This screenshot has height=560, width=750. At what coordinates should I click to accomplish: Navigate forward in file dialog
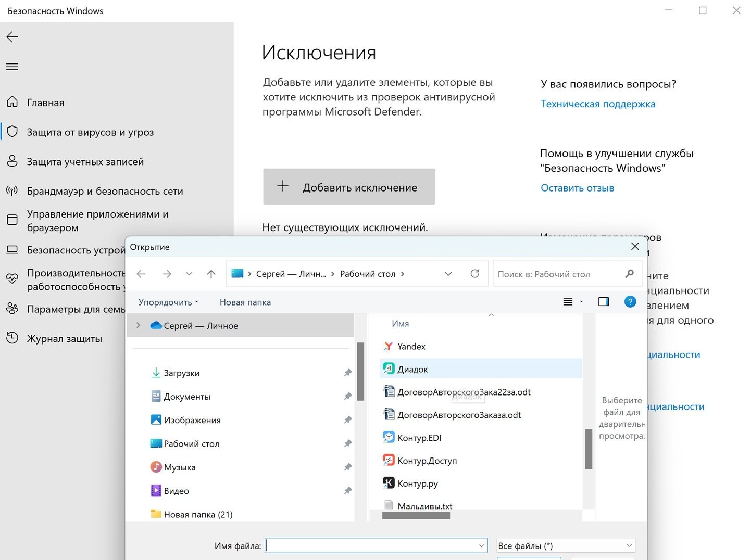pyautogui.click(x=167, y=274)
